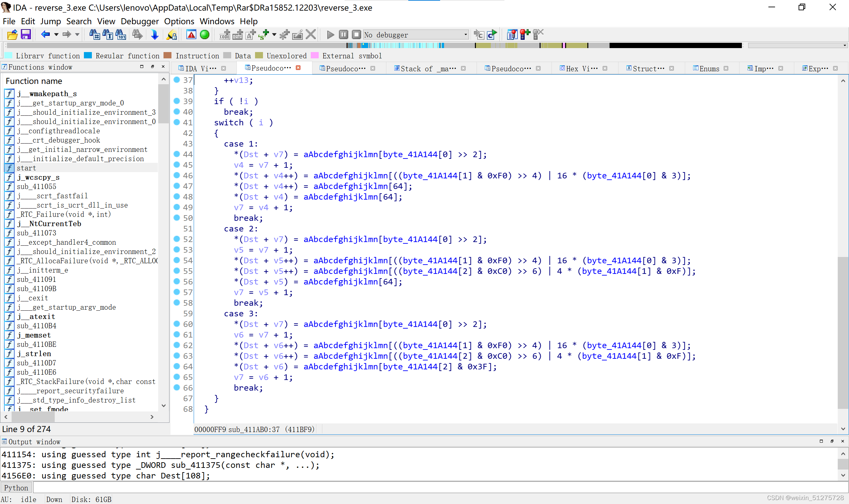Click the asterisk create array icon
This screenshot has width=849, height=504.
284,34
